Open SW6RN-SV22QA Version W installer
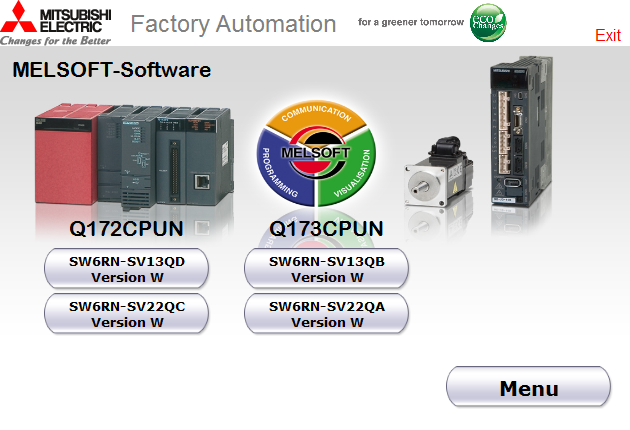This screenshot has height=430, width=630. click(326, 313)
